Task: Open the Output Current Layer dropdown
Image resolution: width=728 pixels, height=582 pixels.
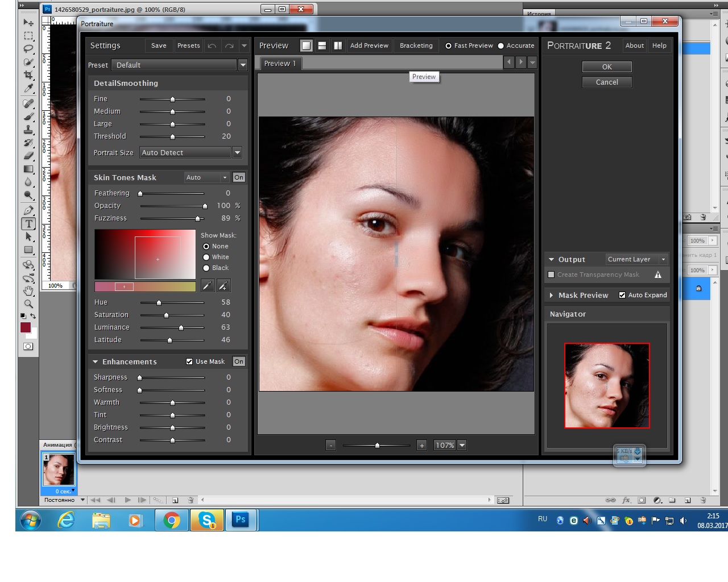Action: pyautogui.click(x=636, y=259)
